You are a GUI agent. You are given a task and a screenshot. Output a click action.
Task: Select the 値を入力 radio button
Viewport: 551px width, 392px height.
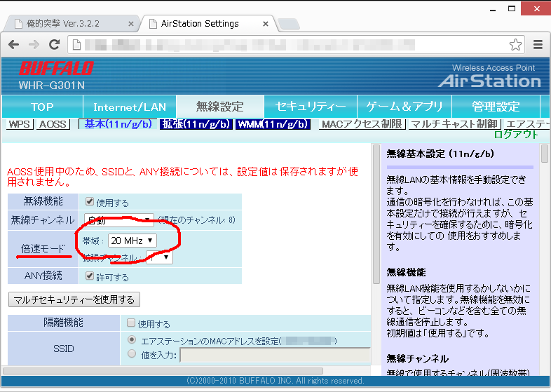[132, 353]
